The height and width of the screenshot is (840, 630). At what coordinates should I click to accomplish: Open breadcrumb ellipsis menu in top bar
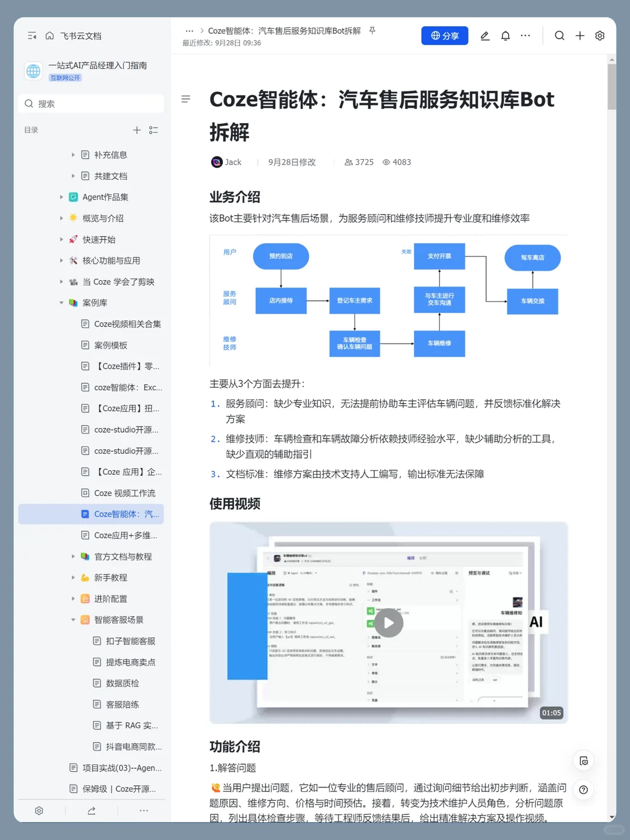(189, 31)
